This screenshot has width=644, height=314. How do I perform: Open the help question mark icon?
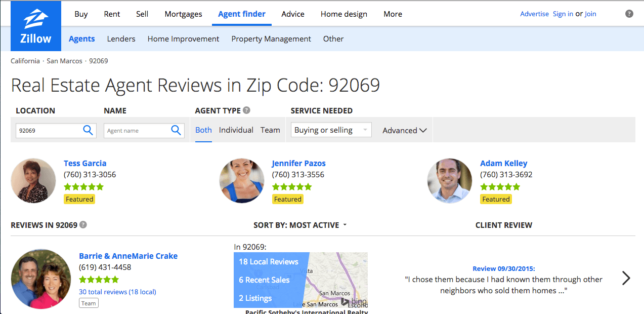[x=629, y=14]
